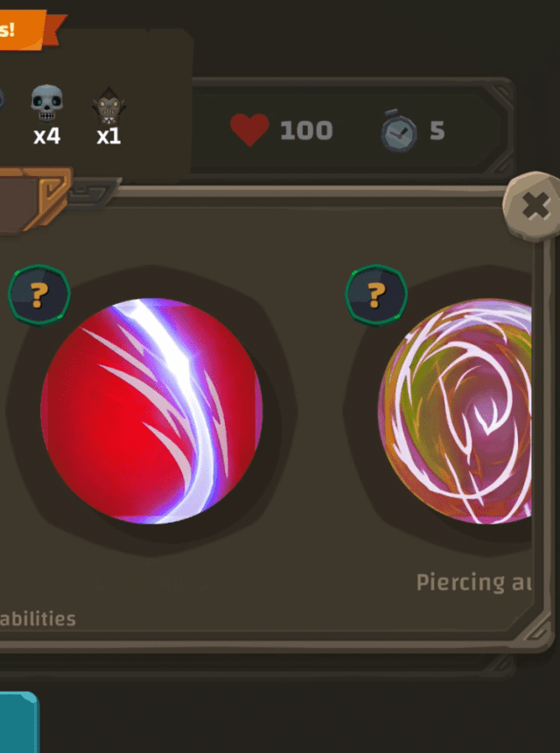This screenshot has height=753, width=560.
Task: Click the x4 skull count label
Action: [x=47, y=137]
